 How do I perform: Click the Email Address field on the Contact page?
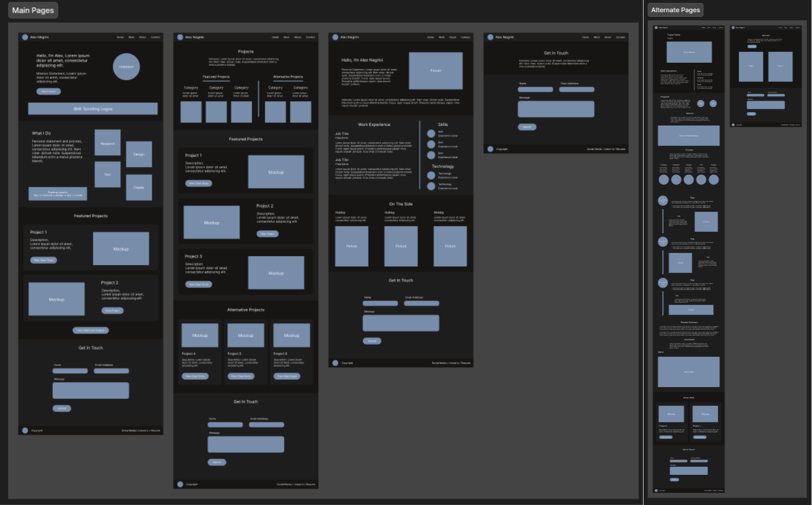577,89
